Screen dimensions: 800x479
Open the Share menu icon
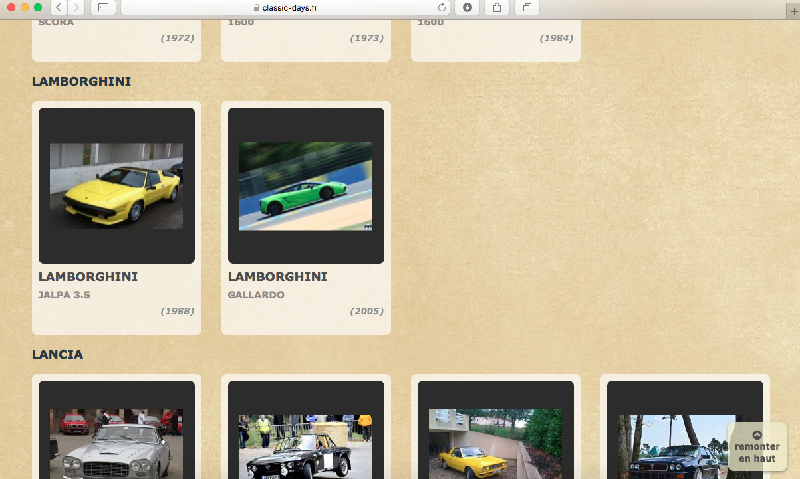pyautogui.click(x=496, y=7)
